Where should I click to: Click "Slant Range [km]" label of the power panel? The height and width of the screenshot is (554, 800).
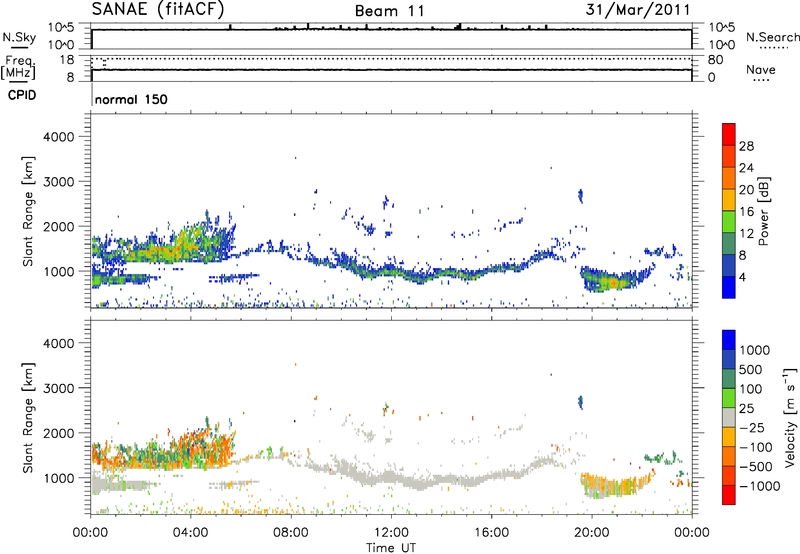tap(28, 211)
